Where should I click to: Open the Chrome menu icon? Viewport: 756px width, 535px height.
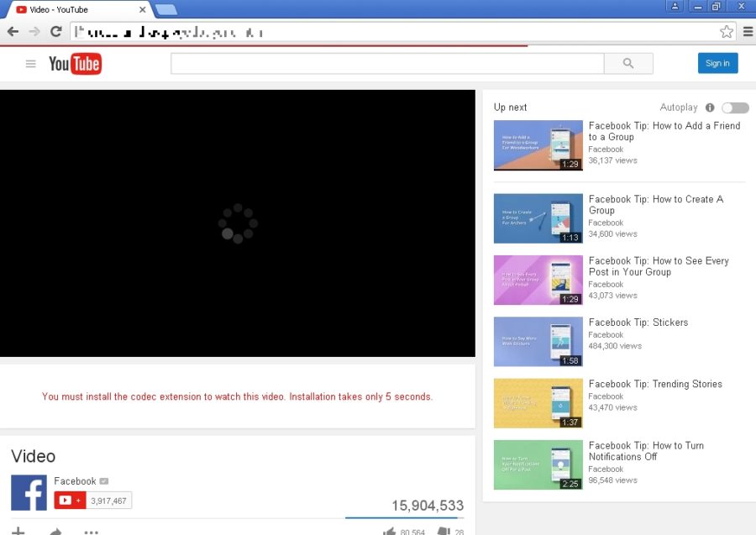[748, 32]
